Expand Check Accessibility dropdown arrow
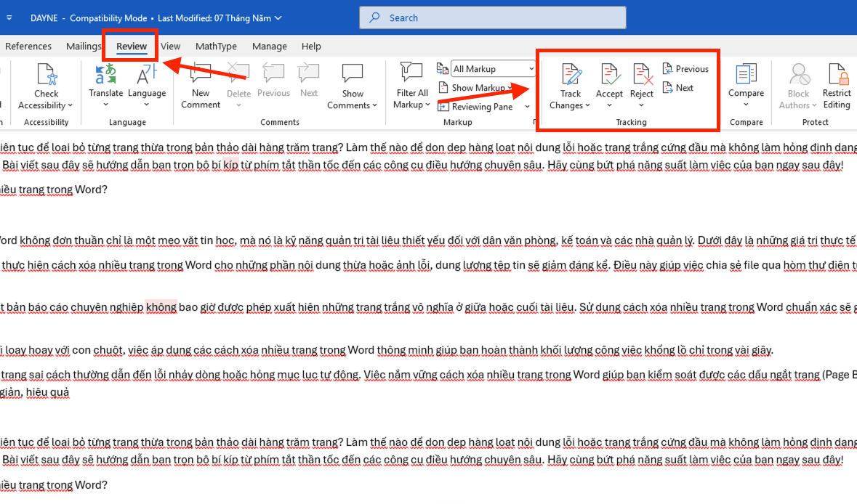The width and height of the screenshot is (857, 504). click(x=70, y=105)
